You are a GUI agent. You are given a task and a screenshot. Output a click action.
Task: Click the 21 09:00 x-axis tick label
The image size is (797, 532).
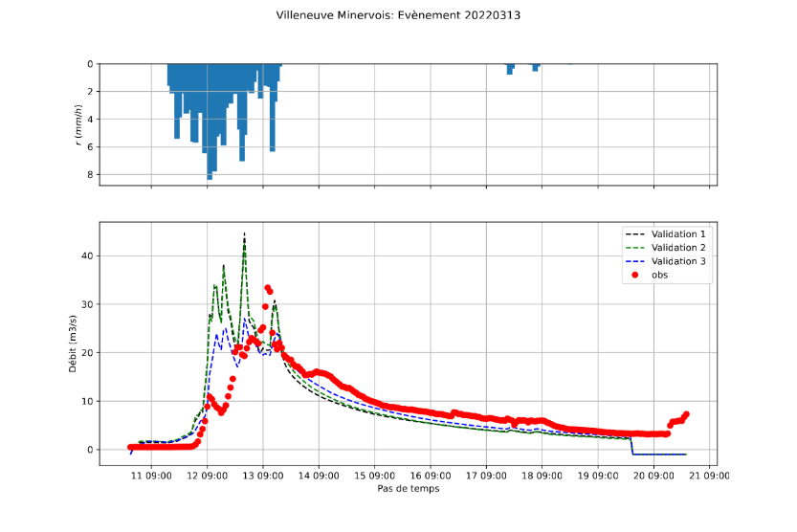pos(709,475)
